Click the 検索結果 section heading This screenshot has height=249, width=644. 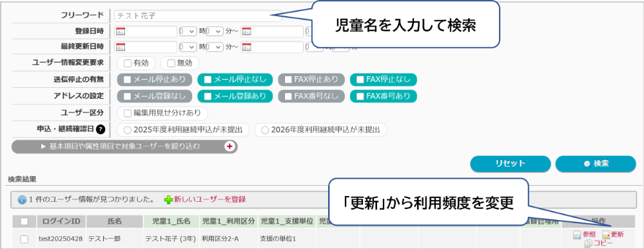pyautogui.click(x=22, y=179)
